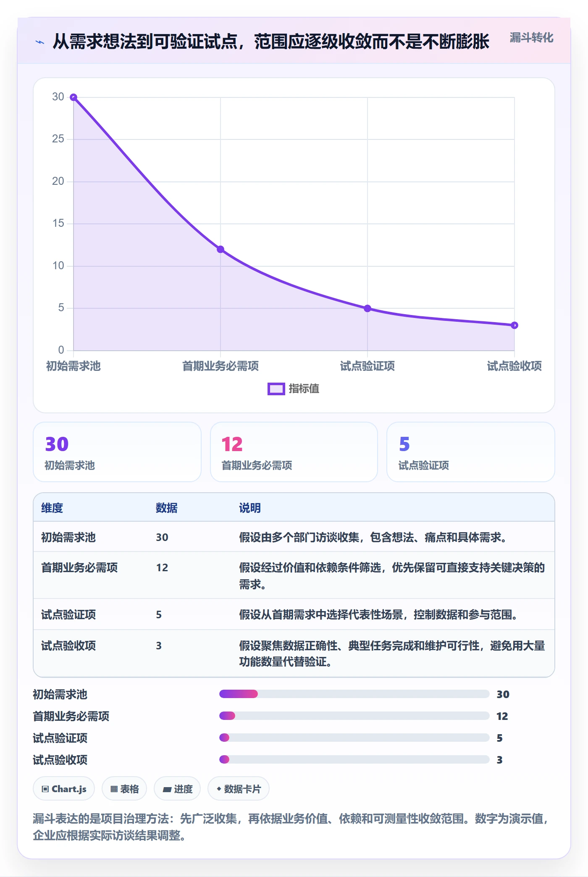Image resolution: width=588 pixels, height=877 pixels.
Task: Click the 数据 column header
Action: pyautogui.click(x=167, y=508)
